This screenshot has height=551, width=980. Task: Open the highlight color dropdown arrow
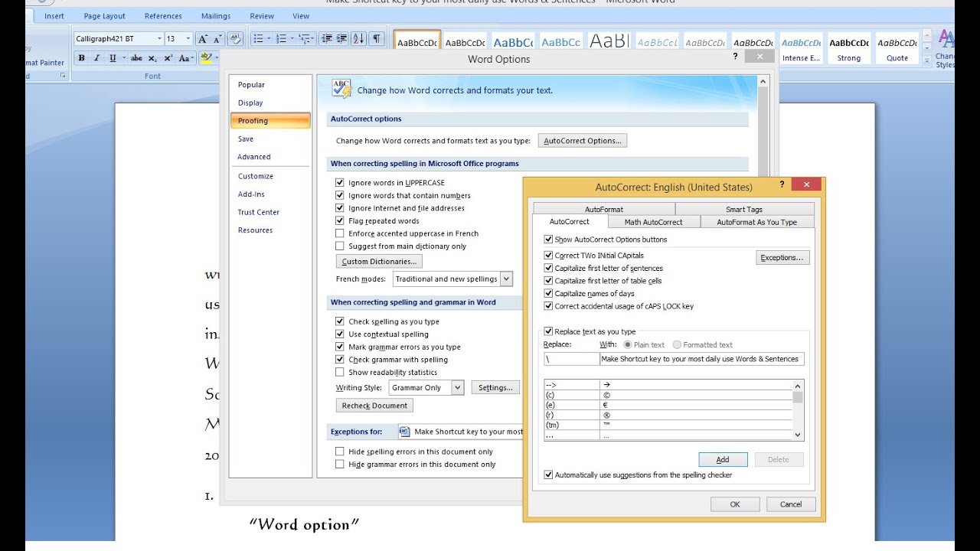tap(216, 58)
